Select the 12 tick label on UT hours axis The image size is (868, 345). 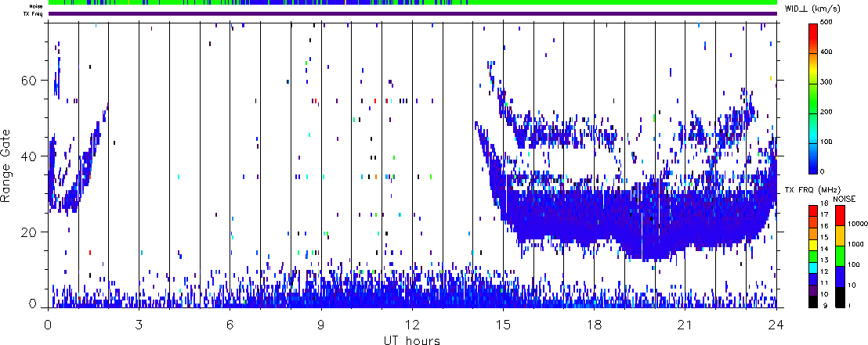point(412,325)
